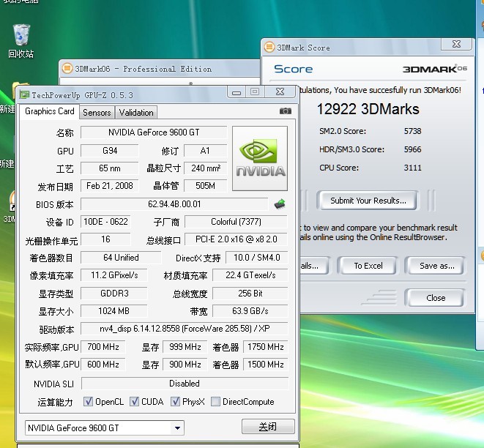Minimize the GPU-Z window
The width and height of the screenshot is (484, 448).
(x=237, y=92)
